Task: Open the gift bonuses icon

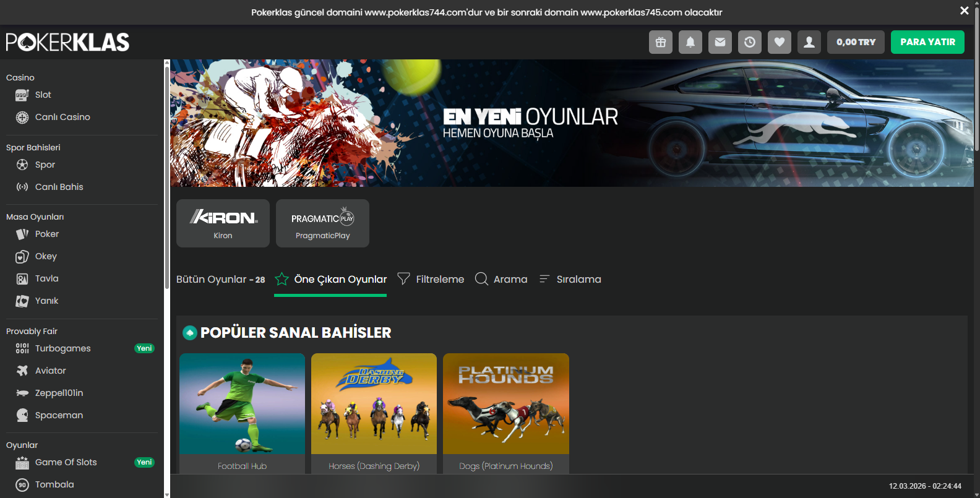Action: point(661,42)
